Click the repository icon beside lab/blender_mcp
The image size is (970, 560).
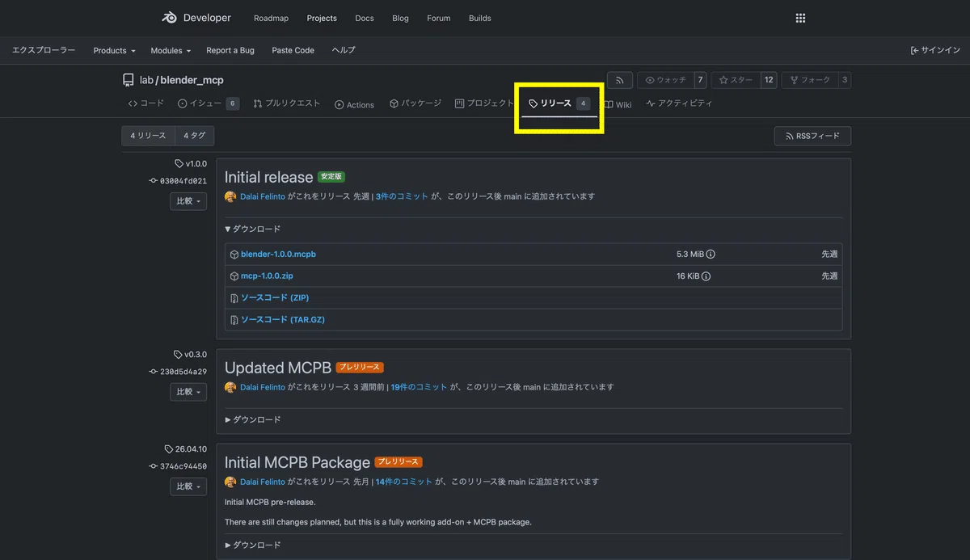128,80
